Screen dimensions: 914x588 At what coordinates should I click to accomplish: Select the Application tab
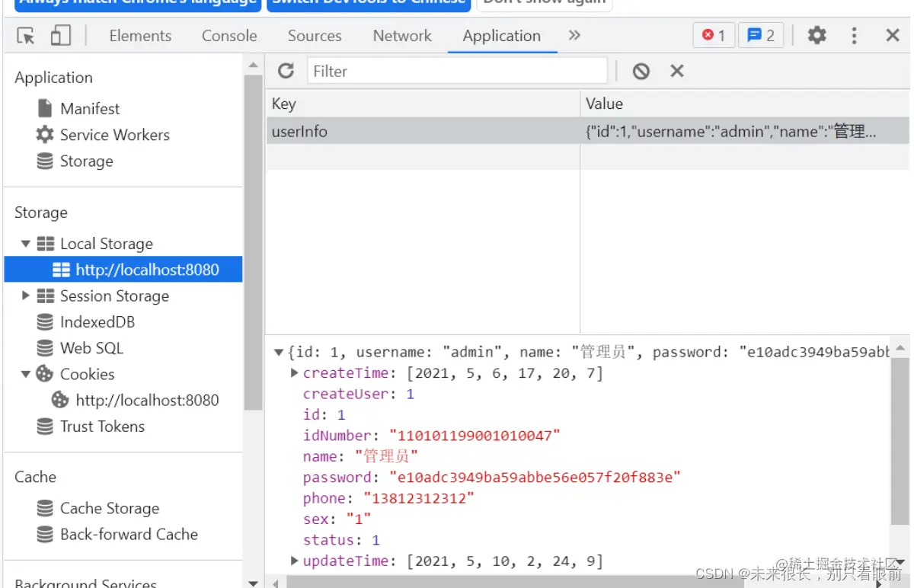point(502,36)
